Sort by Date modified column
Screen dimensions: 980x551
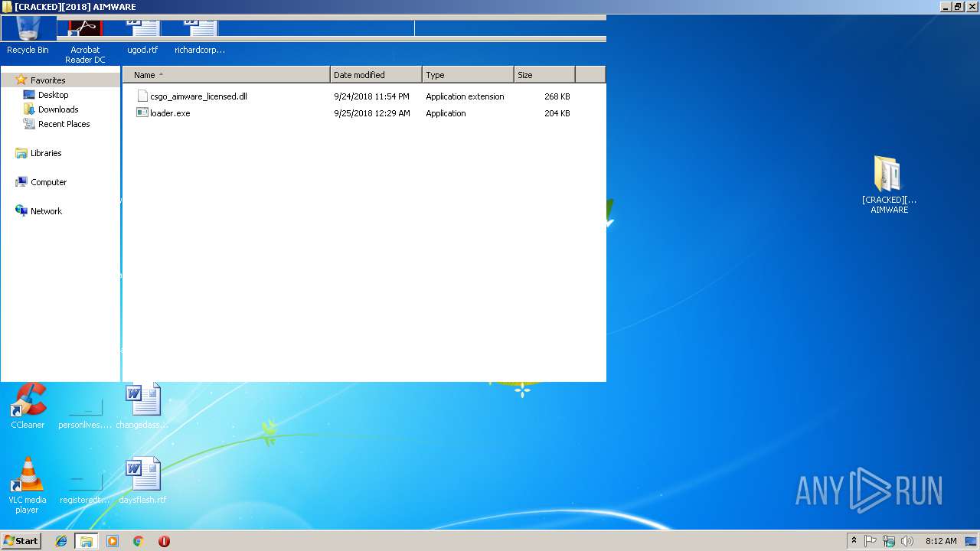[376, 75]
